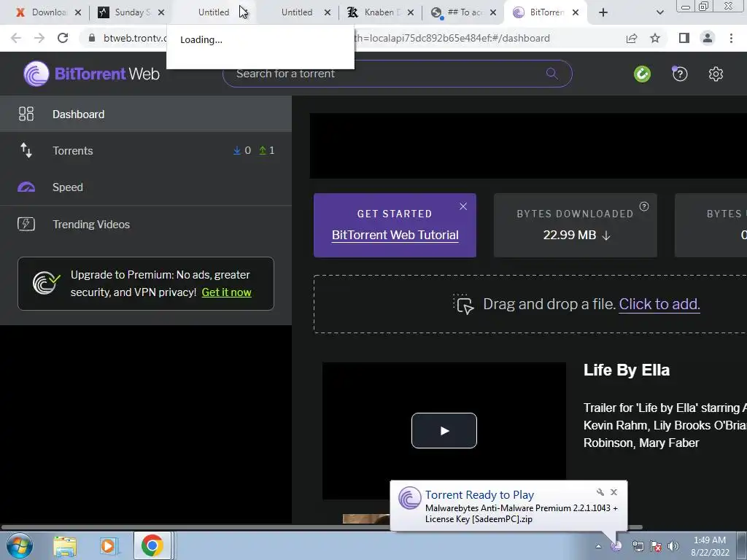Click the green premium status icon

[642, 74]
